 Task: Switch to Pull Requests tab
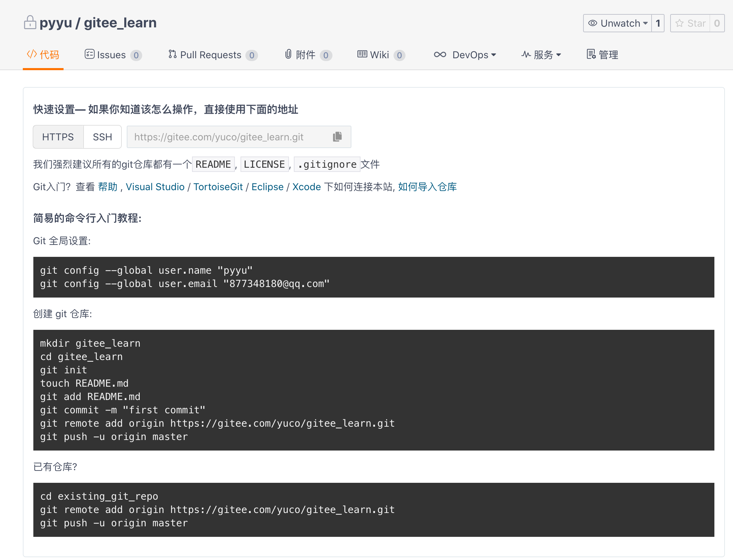(x=213, y=55)
